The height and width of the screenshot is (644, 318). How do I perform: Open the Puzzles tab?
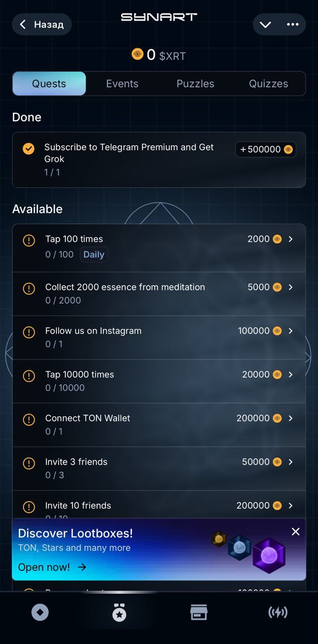195,84
